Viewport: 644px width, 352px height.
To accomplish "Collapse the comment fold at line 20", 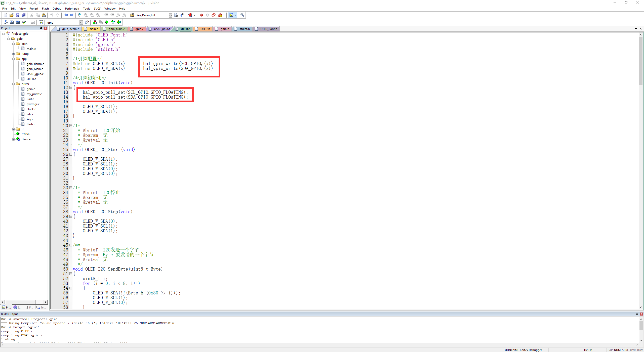I will 71,126.
